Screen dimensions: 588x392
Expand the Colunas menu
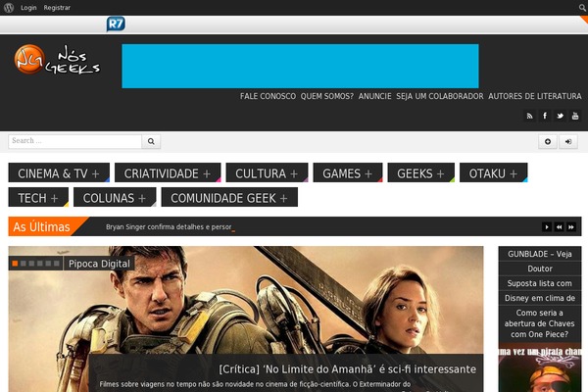pyautogui.click(x=115, y=197)
